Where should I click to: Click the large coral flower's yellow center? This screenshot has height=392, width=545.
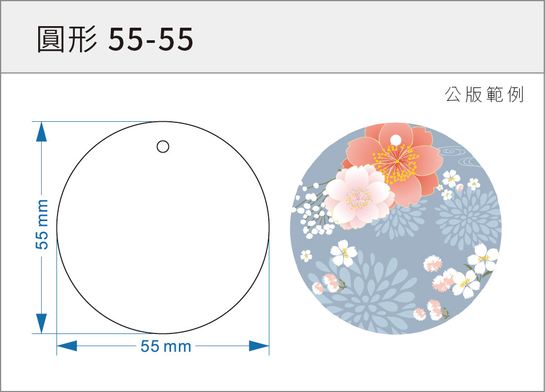coord(396,159)
